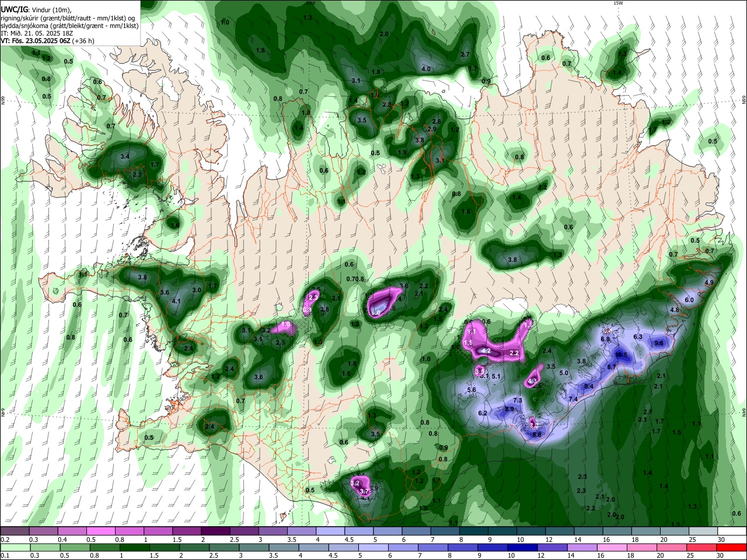Screen dimensions: 747x560
Task: Click the dark teal snow legend swatch labeled 10
Action: pyautogui.click(x=530, y=531)
